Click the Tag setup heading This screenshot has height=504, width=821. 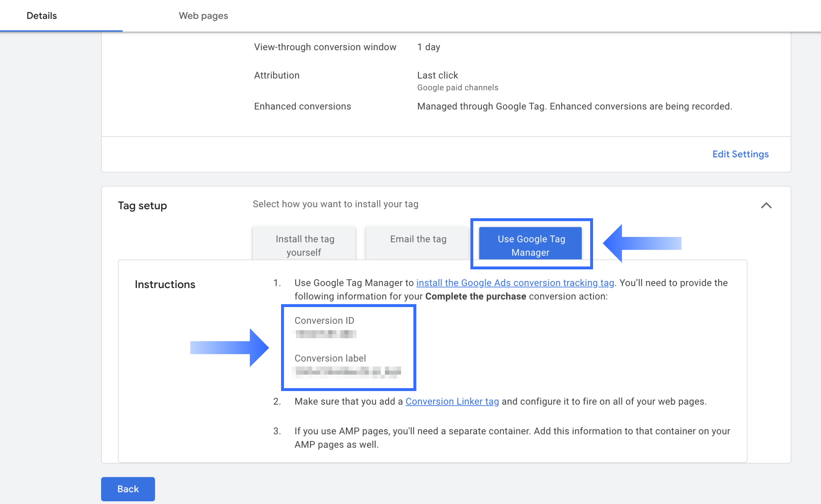click(x=142, y=205)
